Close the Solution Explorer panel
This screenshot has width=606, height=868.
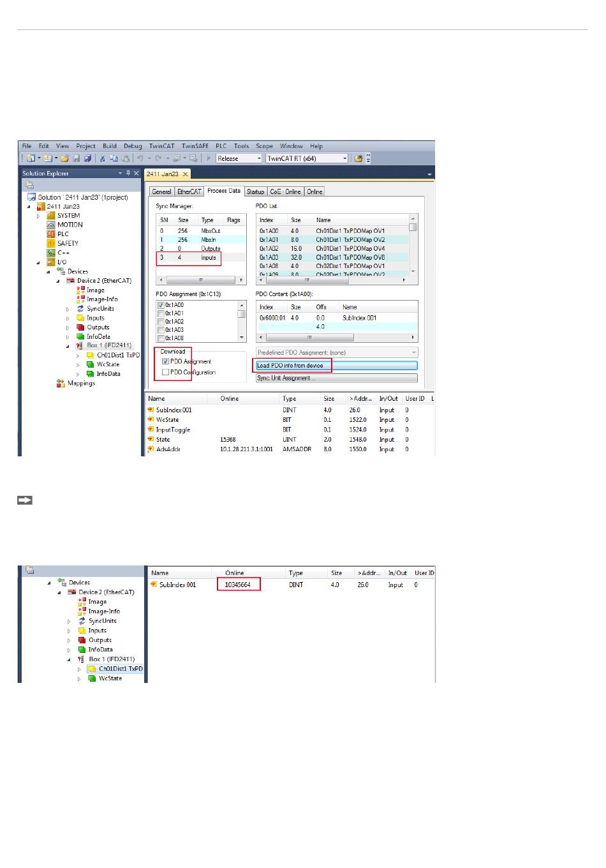[136, 173]
